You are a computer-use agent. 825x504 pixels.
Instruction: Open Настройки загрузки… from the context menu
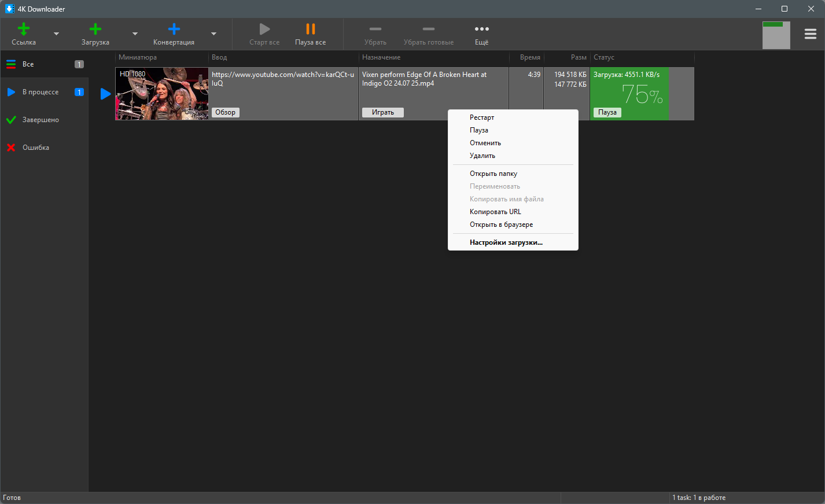point(506,242)
